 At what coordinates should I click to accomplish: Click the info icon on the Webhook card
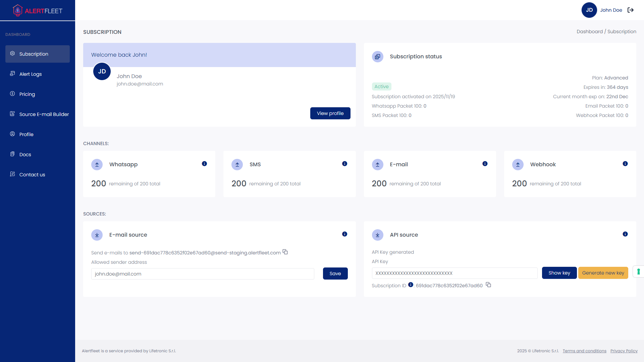[x=625, y=164]
